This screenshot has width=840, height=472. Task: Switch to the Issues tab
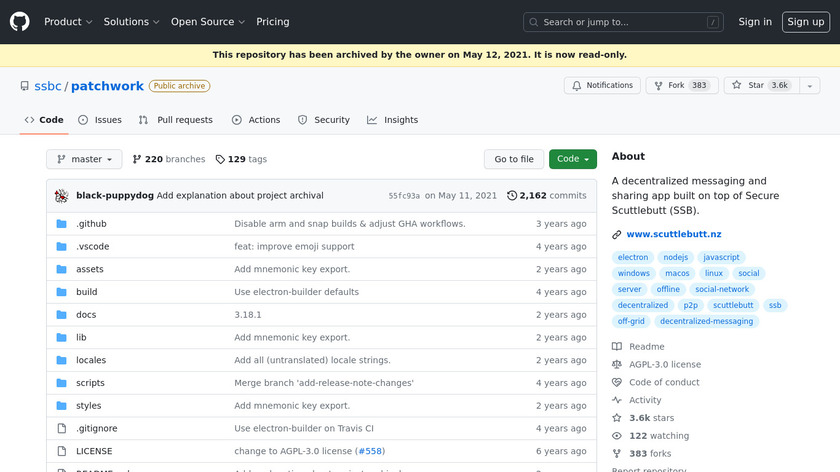(x=100, y=120)
